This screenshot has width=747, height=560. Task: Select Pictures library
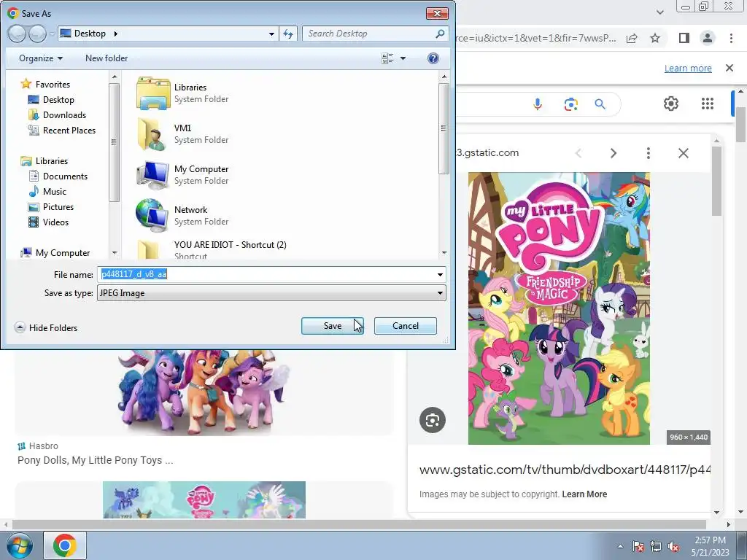pos(51,206)
